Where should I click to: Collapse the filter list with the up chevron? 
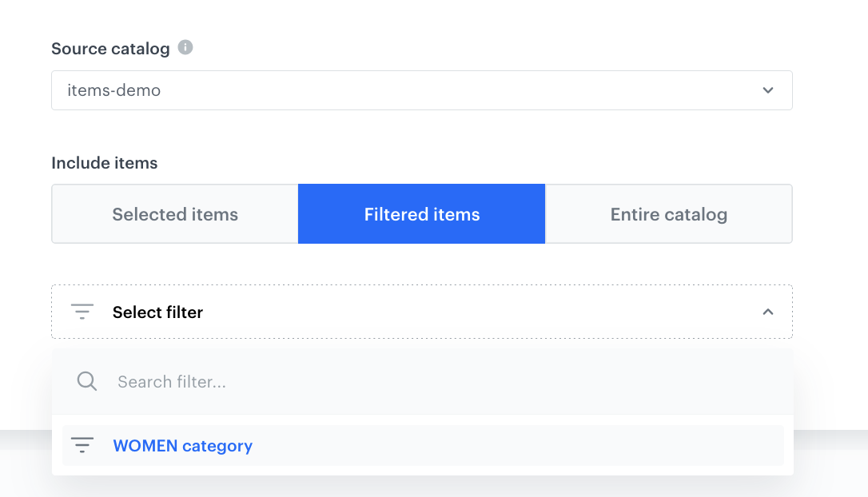[768, 312]
